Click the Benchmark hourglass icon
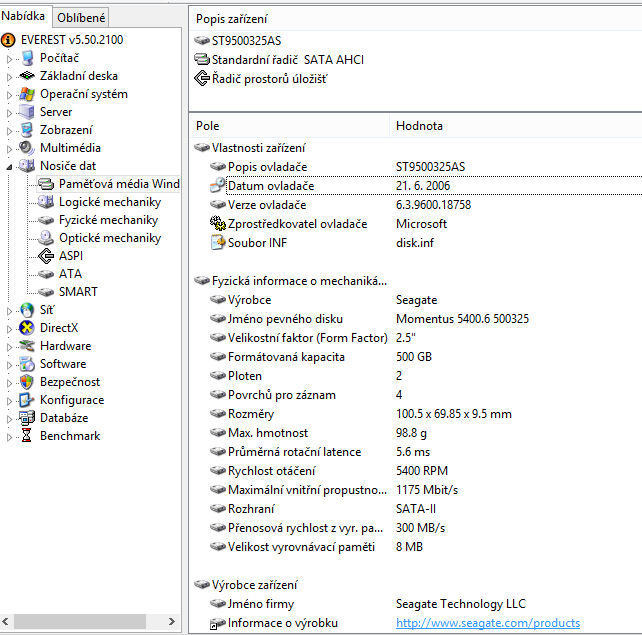 [x=27, y=436]
